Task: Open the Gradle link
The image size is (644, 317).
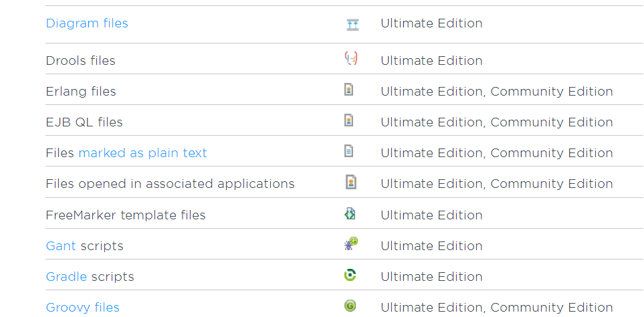Action: [66, 277]
